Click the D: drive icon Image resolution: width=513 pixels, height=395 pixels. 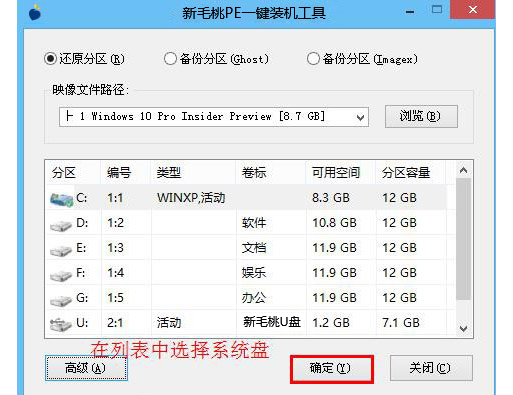(61, 225)
